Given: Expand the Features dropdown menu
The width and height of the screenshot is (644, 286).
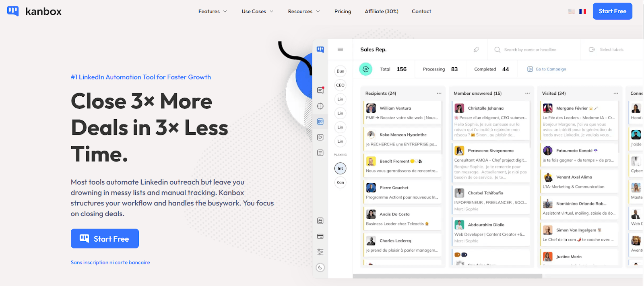Looking at the screenshot, I should [213, 11].
